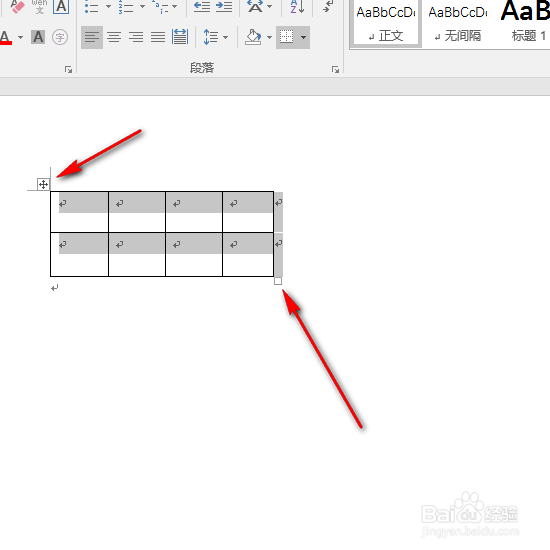
Task: Click the enclosed character icon
Action: point(60,37)
